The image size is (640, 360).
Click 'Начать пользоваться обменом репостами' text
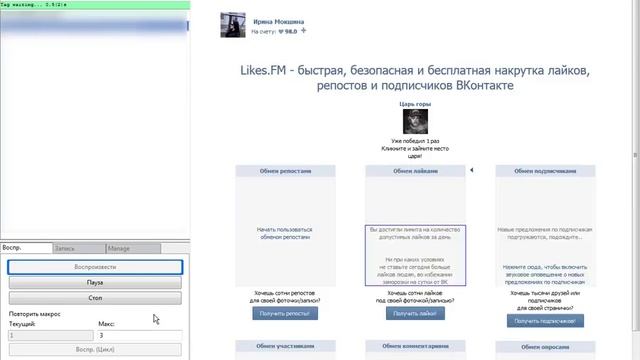[285, 233]
